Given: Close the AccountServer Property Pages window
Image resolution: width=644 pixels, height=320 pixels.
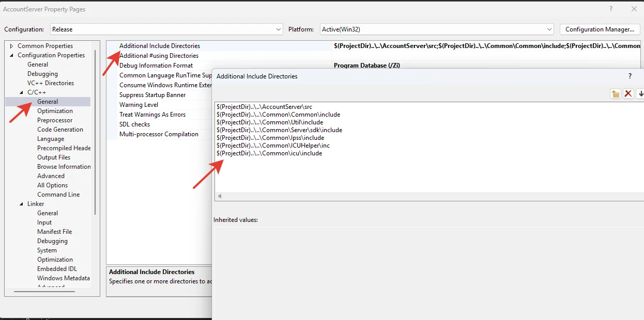Looking at the screenshot, I should point(634,9).
